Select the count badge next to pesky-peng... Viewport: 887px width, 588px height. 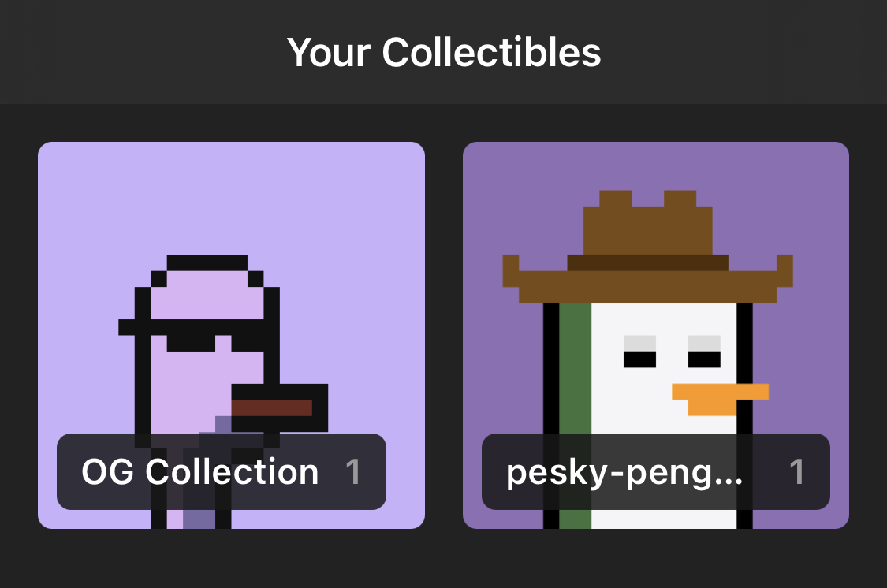[x=797, y=471]
